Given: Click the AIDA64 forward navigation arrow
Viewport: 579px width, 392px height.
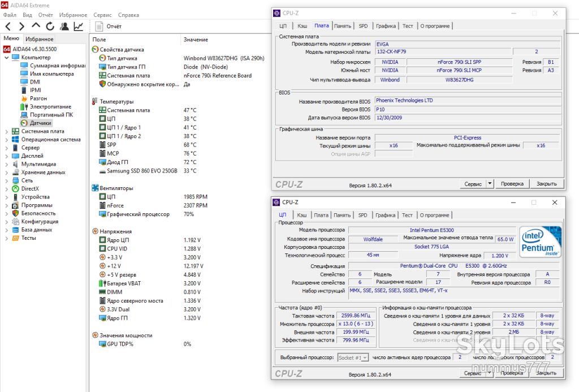Looking at the screenshot, I should (22, 26).
